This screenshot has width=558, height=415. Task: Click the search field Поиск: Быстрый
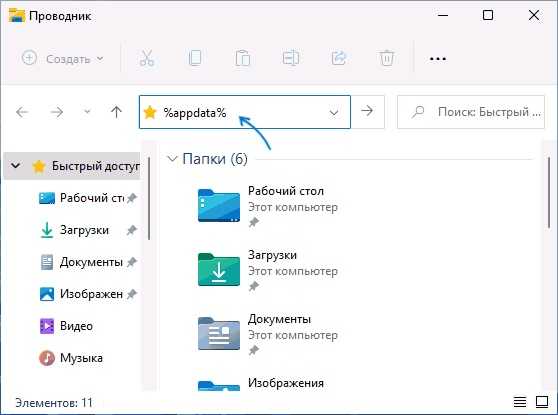coord(471,112)
